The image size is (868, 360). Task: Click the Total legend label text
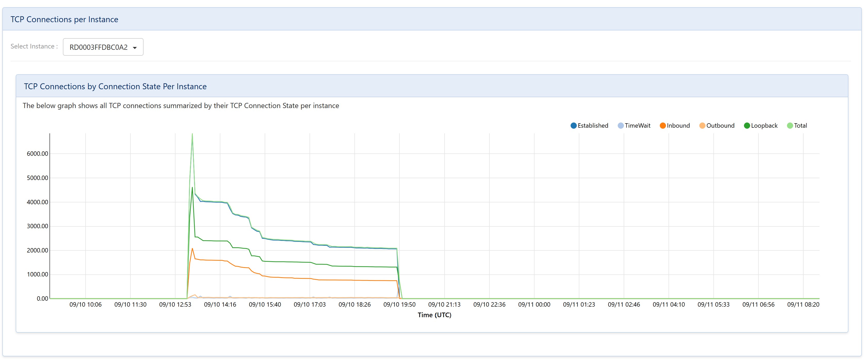(801, 125)
